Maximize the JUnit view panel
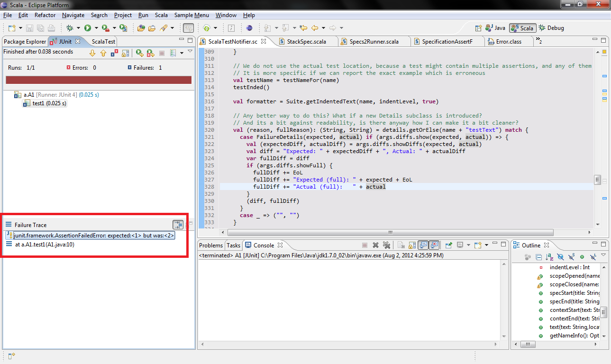 [x=190, y=41]
